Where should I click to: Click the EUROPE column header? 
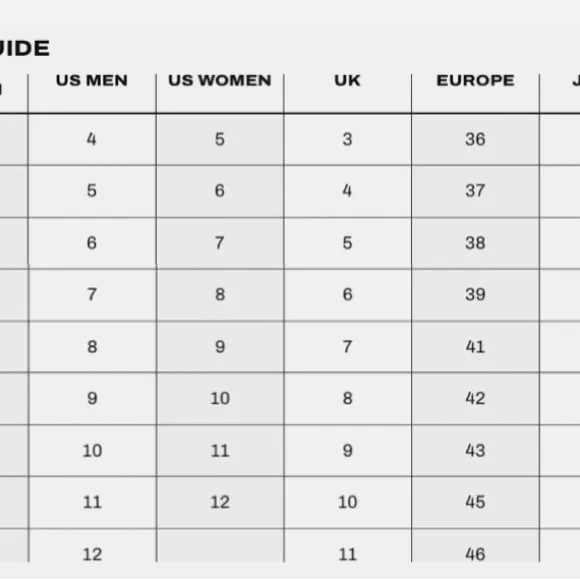coord(475,81)
